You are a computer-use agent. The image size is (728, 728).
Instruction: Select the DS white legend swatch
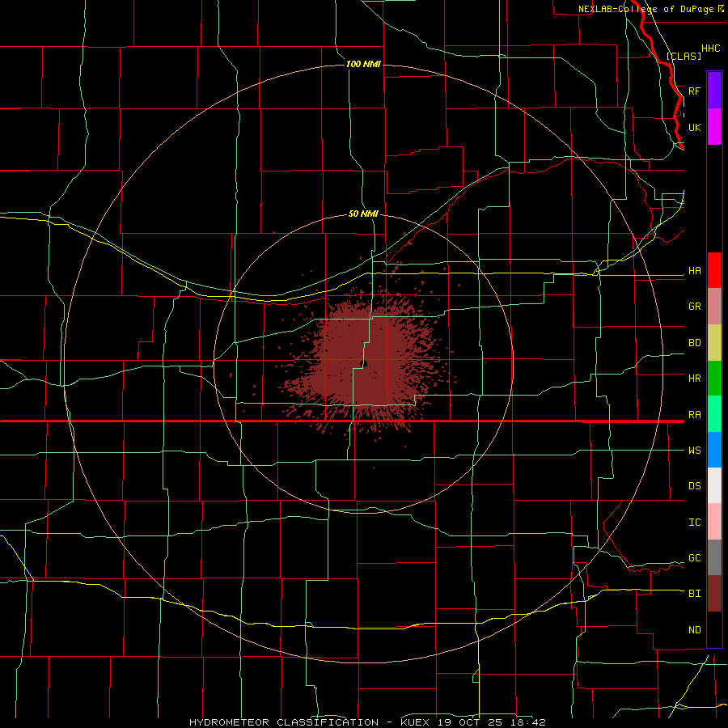[x=714, y=485]
